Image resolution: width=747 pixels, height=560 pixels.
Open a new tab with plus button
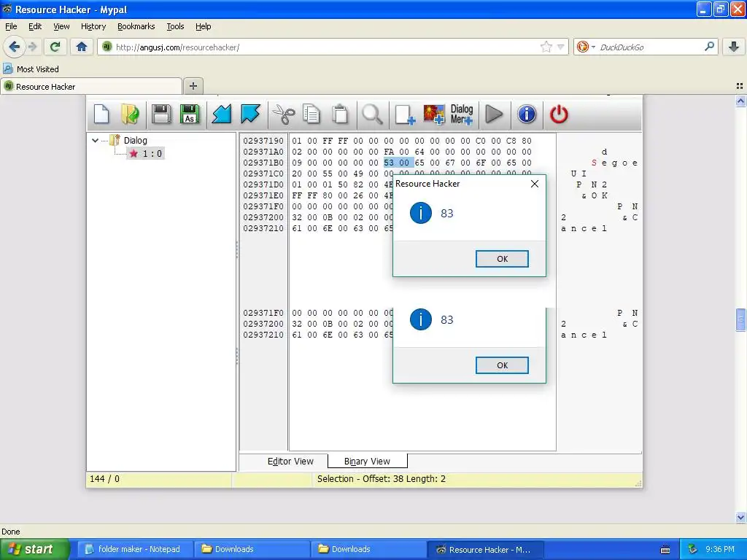pyautogui.click(x=193, y=86)
